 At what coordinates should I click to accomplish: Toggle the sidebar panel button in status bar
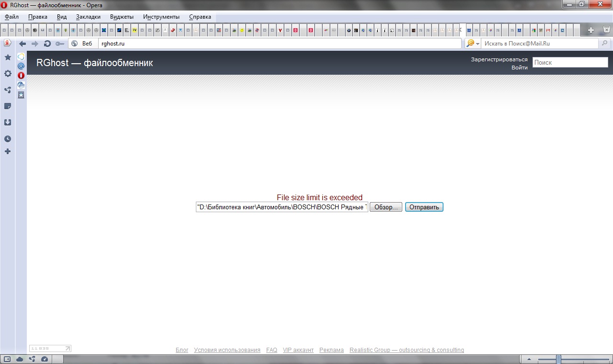[x=7, y=359]
